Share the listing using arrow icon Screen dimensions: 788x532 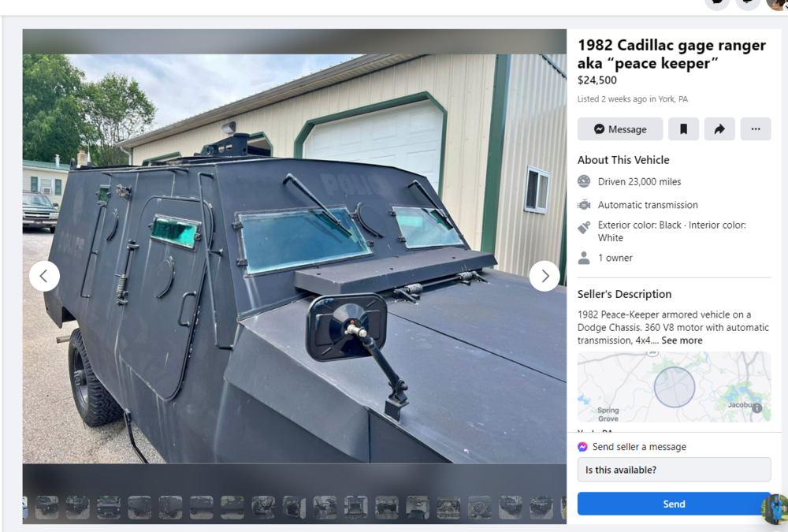(719, 129)
